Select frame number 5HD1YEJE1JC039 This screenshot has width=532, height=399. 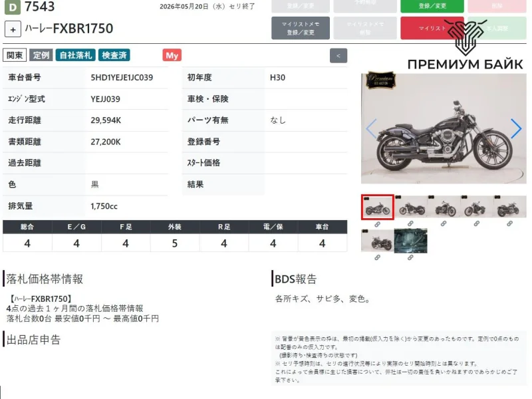coord(122,78)
